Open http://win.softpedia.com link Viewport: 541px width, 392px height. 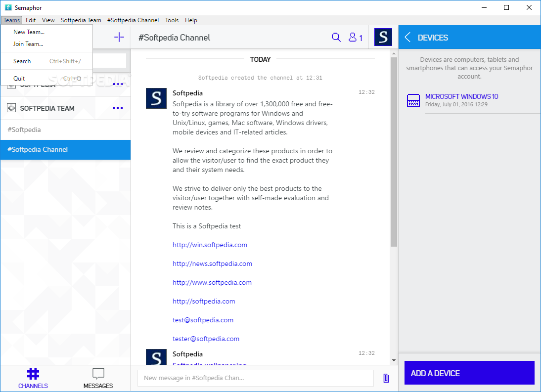(210, 245)
